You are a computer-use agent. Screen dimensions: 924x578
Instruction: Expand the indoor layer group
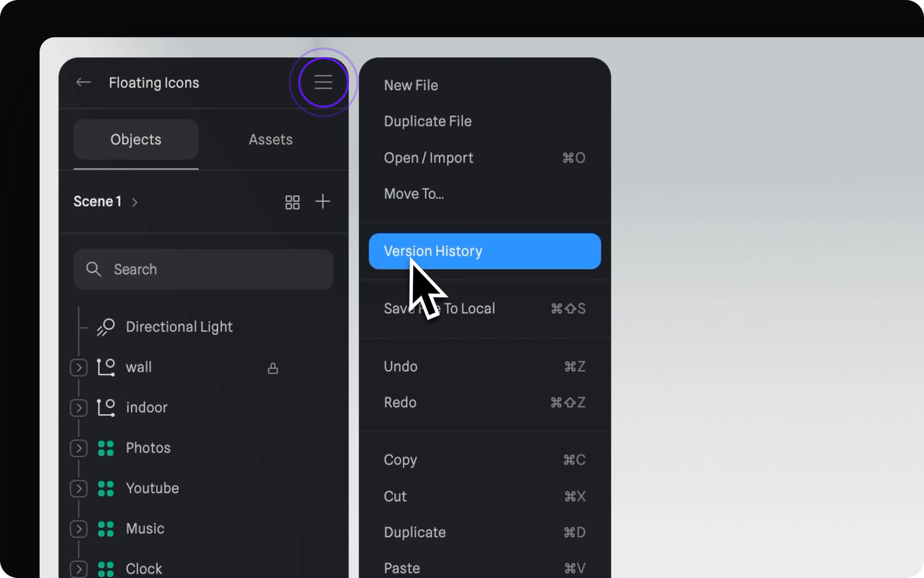79,408
